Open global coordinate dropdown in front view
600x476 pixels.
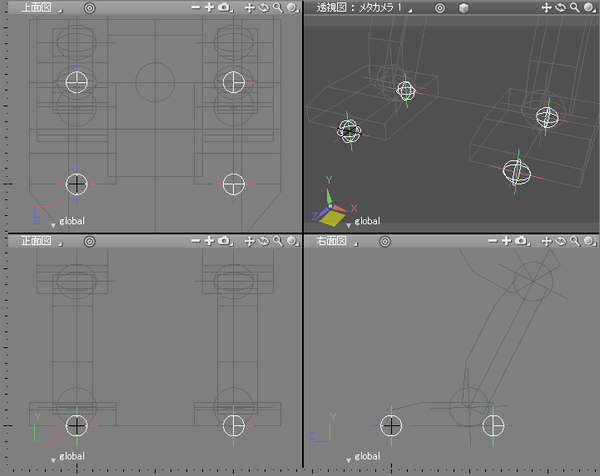click(x=68, y=456)
